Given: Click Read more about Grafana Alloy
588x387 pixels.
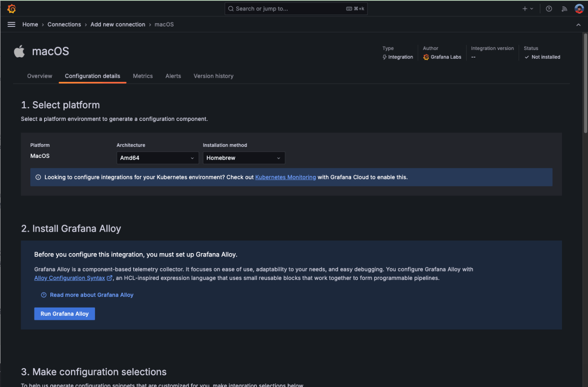Looking at the screenshot, I should (x=92, y=295).
